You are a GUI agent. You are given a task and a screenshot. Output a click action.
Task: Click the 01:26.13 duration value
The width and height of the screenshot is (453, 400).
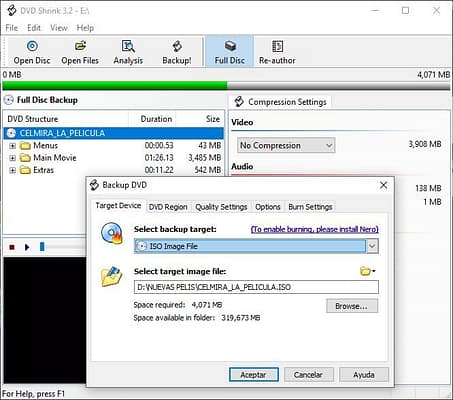tap(159, 158)
